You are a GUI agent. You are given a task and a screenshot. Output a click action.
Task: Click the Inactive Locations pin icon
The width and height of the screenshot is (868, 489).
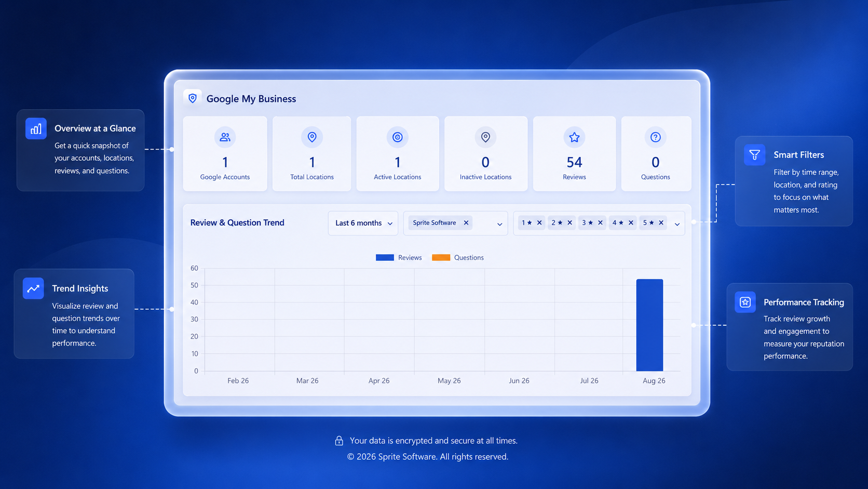[x=485, y=137]
